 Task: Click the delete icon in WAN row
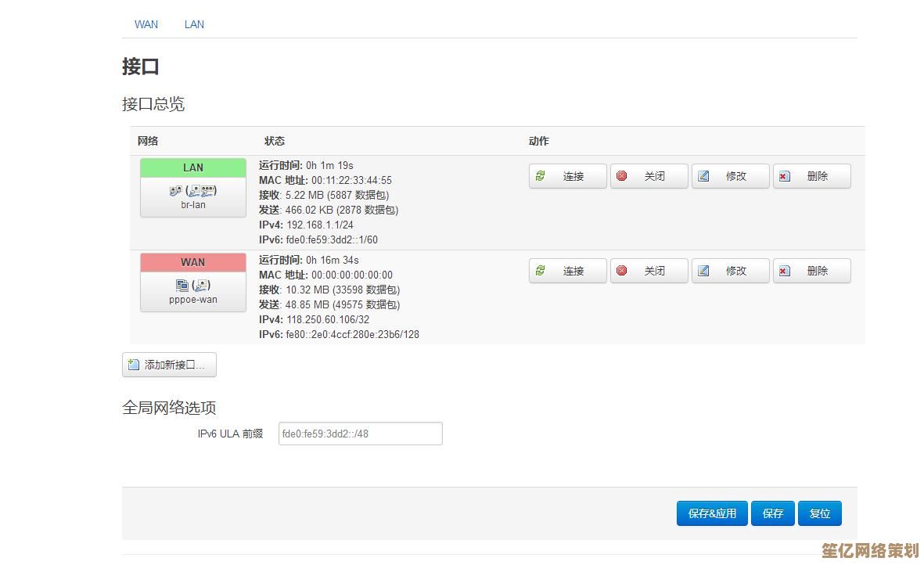[x=785, y=271]
